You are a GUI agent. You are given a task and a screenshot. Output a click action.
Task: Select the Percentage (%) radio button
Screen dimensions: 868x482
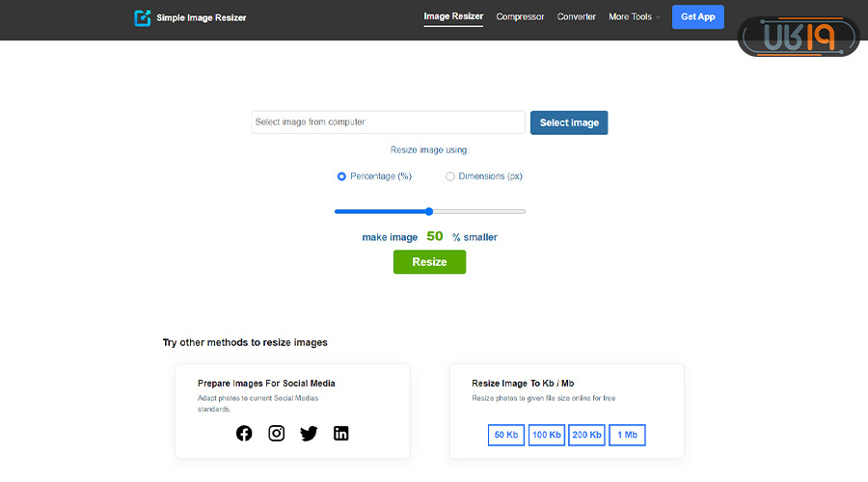(341, 176)
